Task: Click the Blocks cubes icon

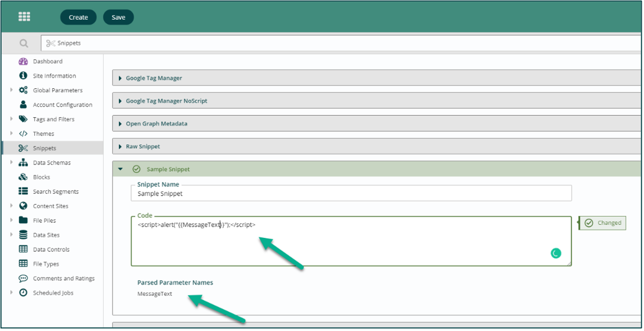Action: point(23,177)
